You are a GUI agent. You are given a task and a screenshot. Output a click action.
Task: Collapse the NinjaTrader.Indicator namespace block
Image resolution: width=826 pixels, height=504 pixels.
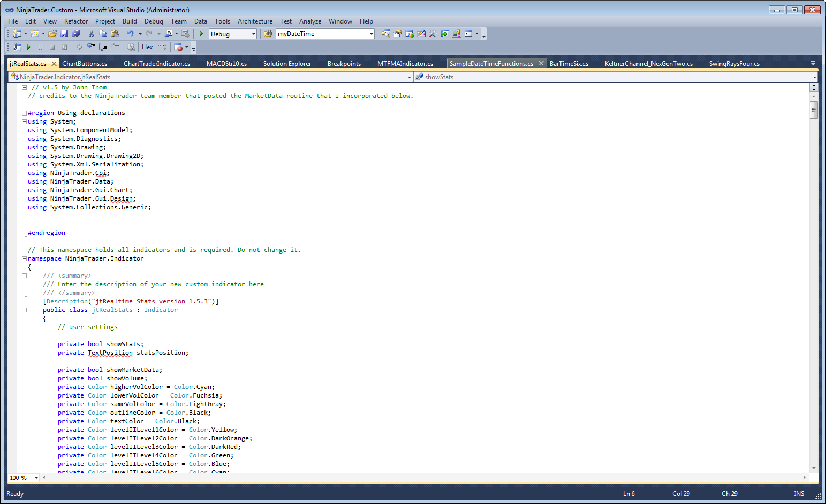(24, 258)
